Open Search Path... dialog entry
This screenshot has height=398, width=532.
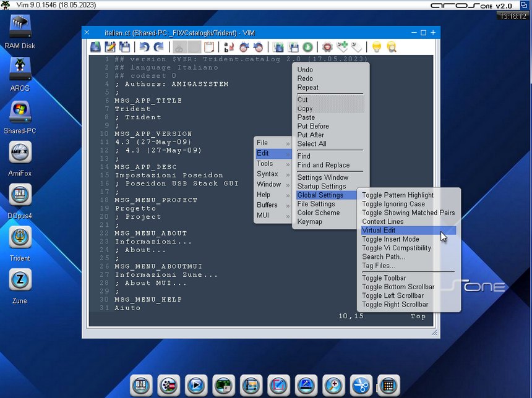click(384, 256)
